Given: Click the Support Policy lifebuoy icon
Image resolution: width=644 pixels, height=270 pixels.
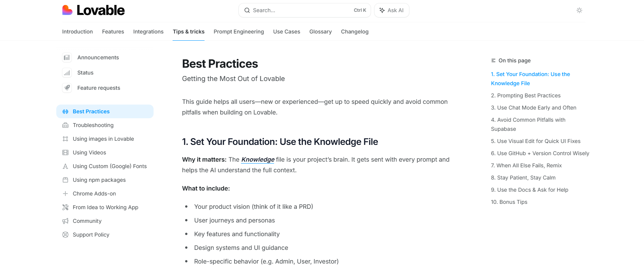Looking at the screenshot, I should coord(65,235).
